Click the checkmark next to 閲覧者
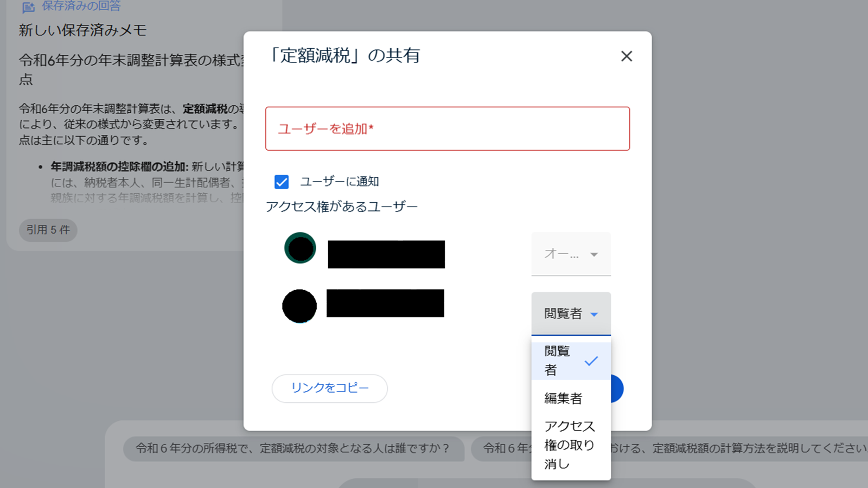Viewport: 868px width, 488px height. click(x=592, y=360)
